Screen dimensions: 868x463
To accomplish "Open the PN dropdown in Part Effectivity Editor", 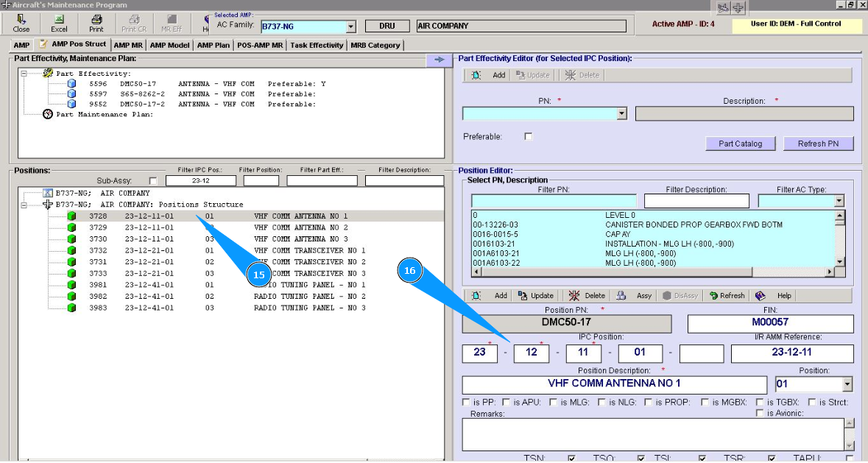I will 621,114.
